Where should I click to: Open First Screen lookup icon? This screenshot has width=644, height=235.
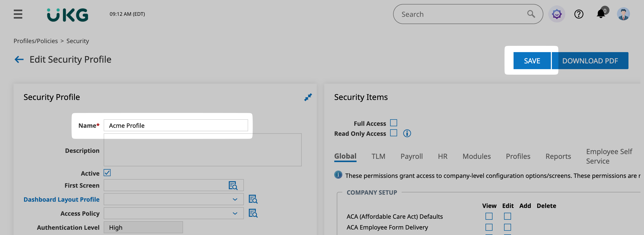point(233,186)
